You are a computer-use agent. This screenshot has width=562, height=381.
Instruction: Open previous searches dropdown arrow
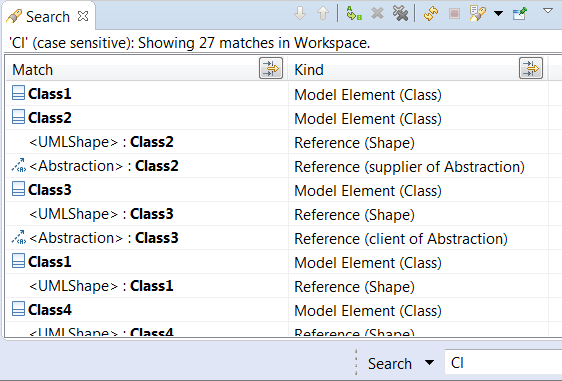[498, 14]
